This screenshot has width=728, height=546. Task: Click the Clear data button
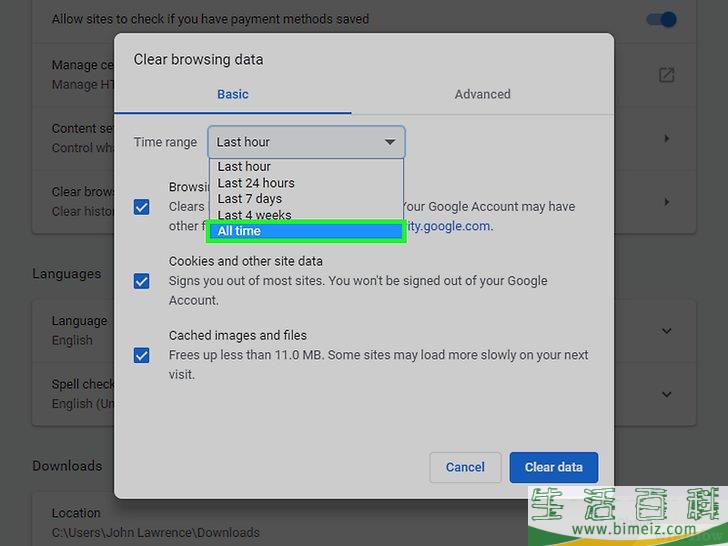[x=553, y=467]
